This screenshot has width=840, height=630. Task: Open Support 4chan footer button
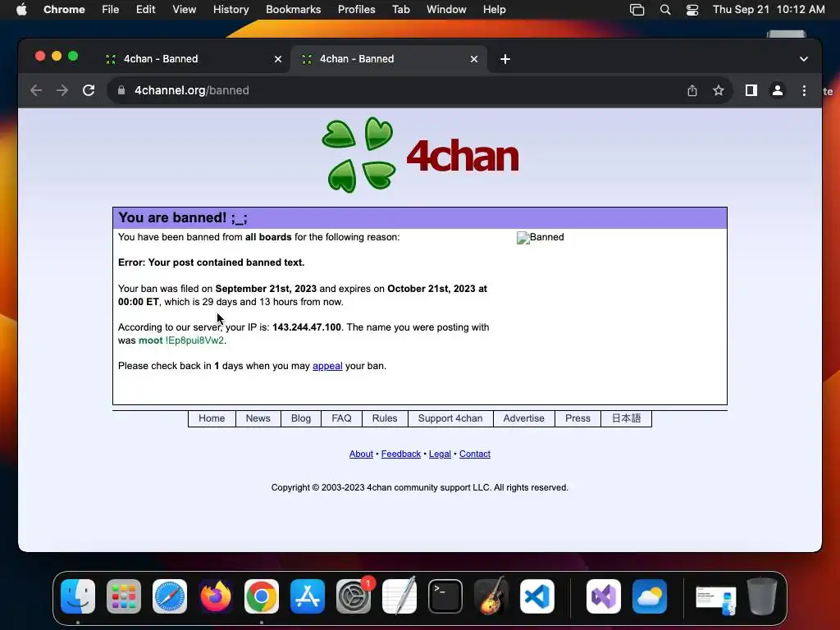tap(450, 418)
